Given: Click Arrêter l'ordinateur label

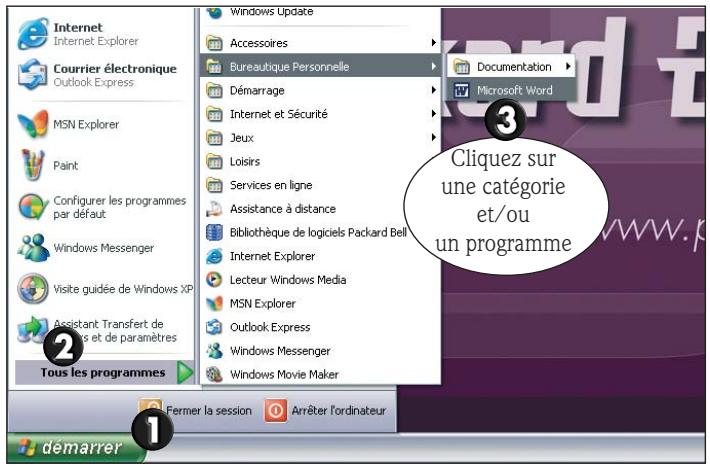Looking at the screenshot, I should [339, 411].
